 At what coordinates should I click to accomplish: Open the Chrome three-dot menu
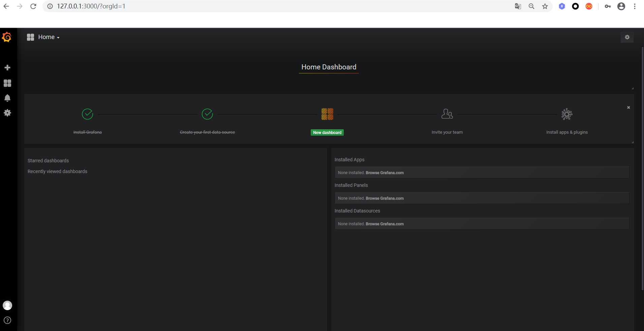click(635, 6)
